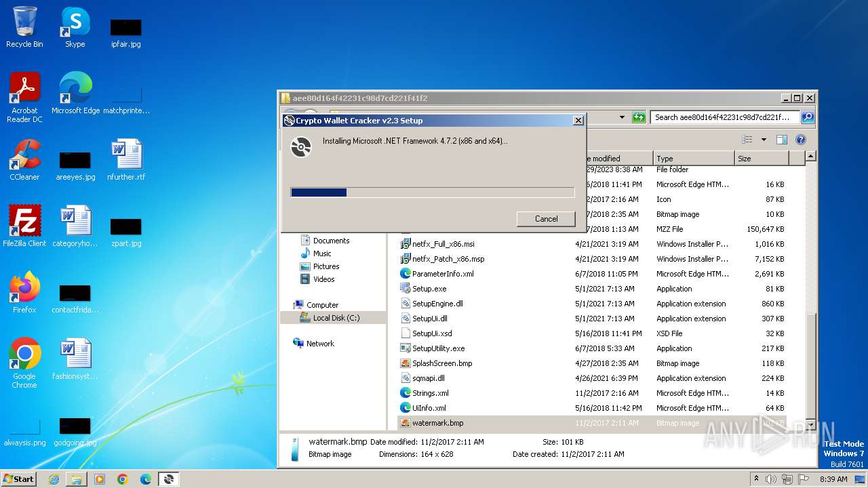Click the Explorer help icon
The image size is (868, 488).
pos(800,140)
